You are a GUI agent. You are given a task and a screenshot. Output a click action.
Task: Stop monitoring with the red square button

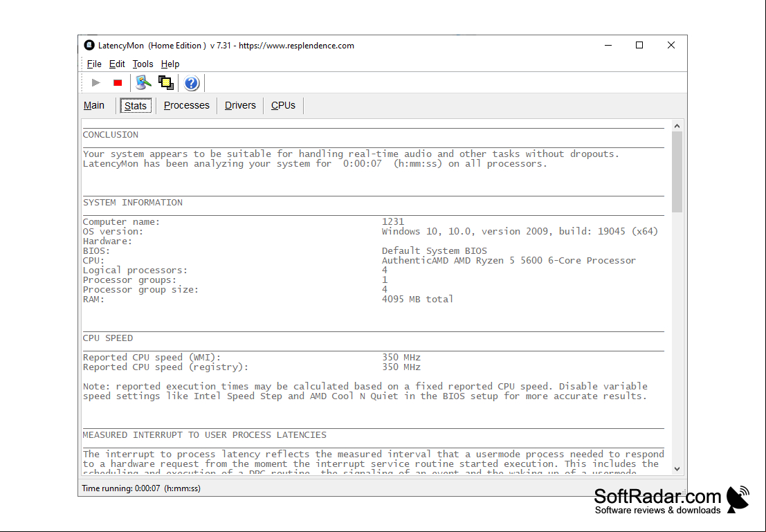click(x=118, y=83)
